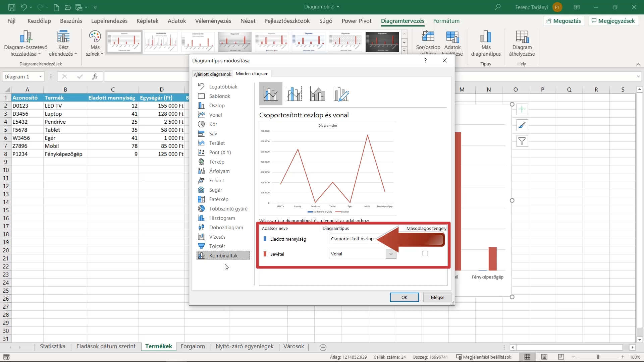Expand the Bevétel chart type dropdown
Image resolution: width=644 pixels, height=362 pixels.
pos(391,254)
